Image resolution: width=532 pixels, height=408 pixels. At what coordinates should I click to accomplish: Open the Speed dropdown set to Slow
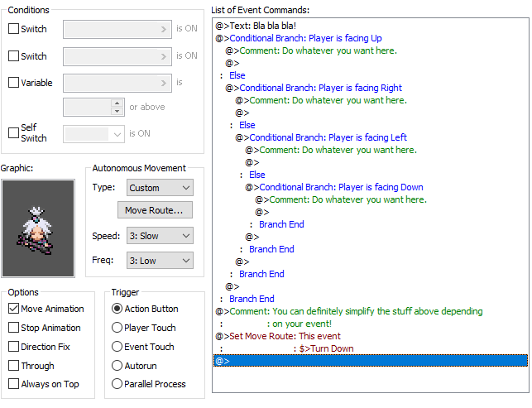click(x=160, y=236)
